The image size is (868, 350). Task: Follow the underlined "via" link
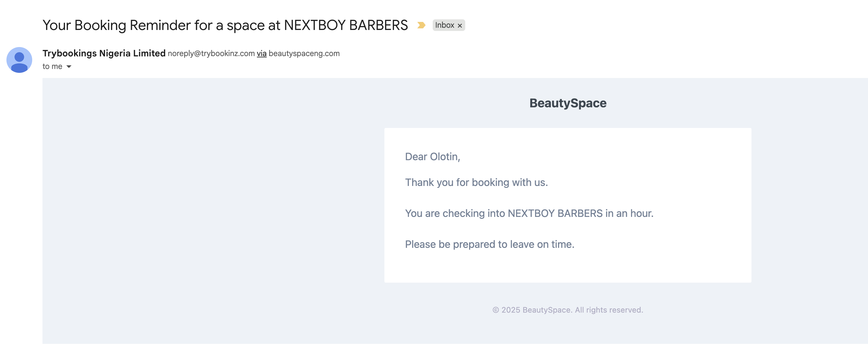[261, 53]
